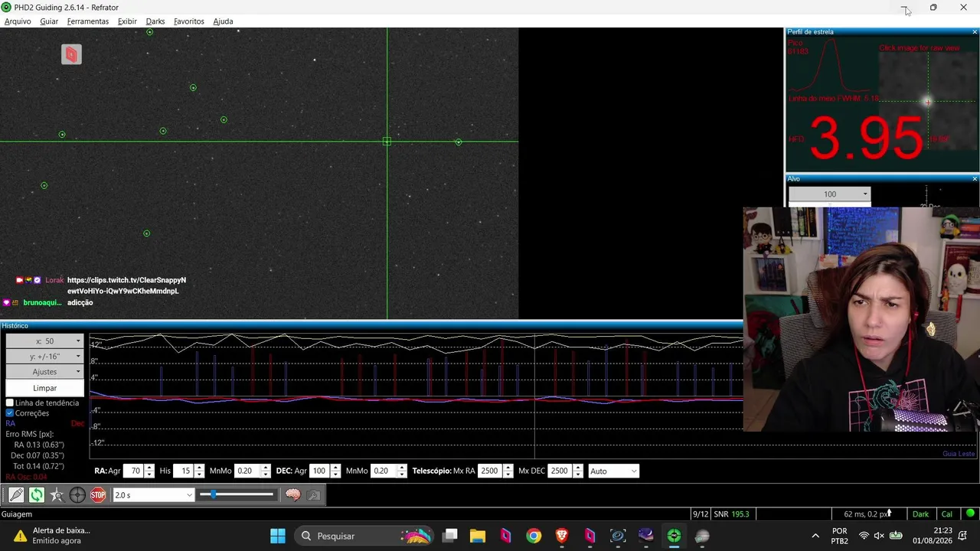The image size is (980, 551).
Task: Click the RA Agr input field
Action: pyautogui.click(x=133, y=471)
